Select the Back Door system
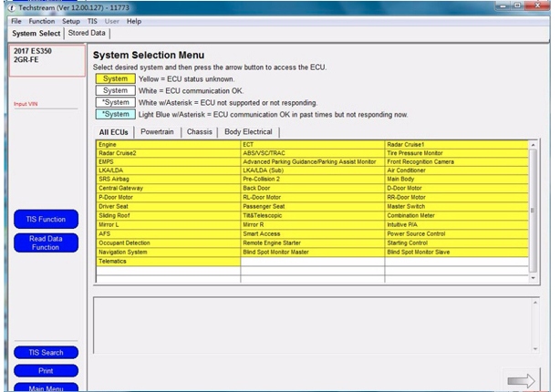Image resolution: width=560 pixels, height=392 pixels. tap(313, 188)
